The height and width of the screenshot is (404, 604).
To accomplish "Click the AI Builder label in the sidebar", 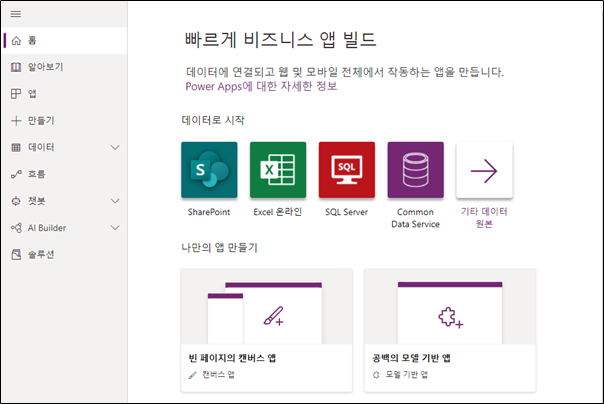I will coord(47,228).
